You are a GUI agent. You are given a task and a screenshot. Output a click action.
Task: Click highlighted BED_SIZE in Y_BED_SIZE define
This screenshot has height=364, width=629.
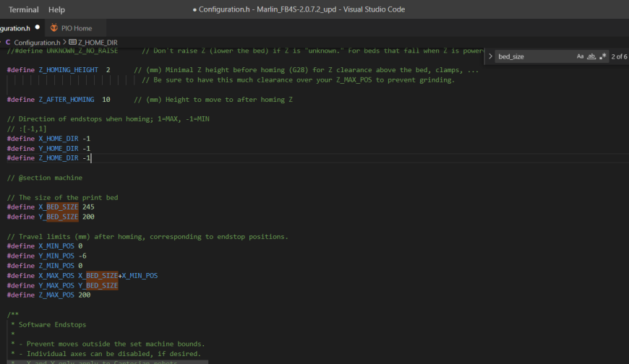point(62,217)
